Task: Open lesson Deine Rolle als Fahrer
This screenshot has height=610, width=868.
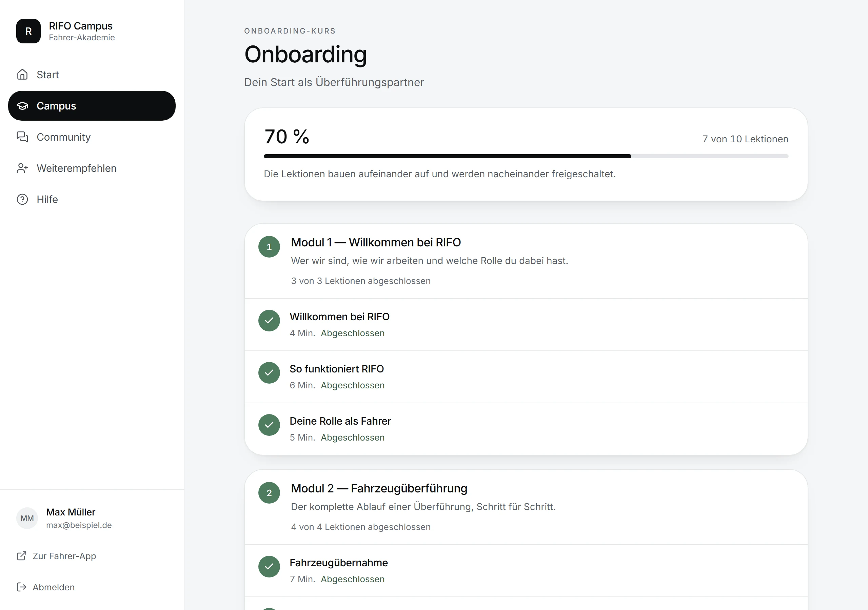Action: click(x=526, y=429)
